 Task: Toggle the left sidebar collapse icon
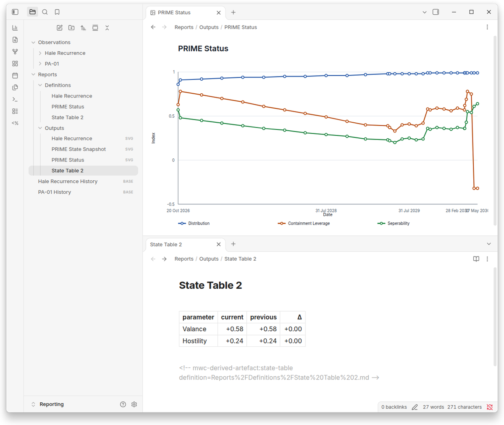coord(15,12)
